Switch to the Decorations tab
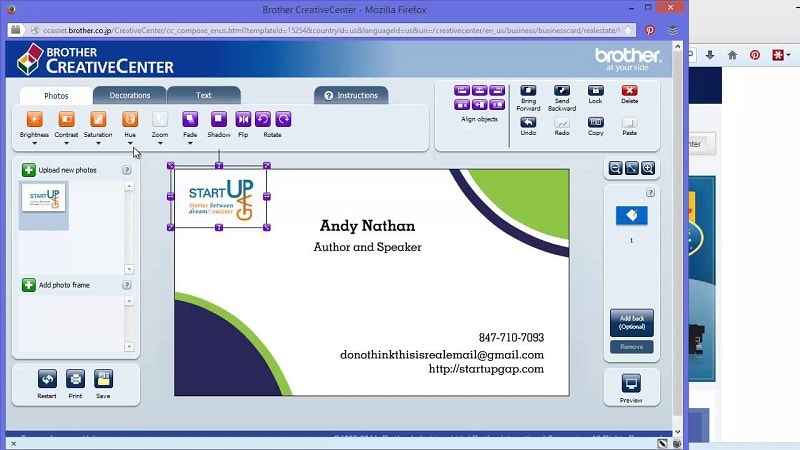Image resolution: width=800 pixels, height=450 pixels. pyautogui.click(x=130, y=95)
